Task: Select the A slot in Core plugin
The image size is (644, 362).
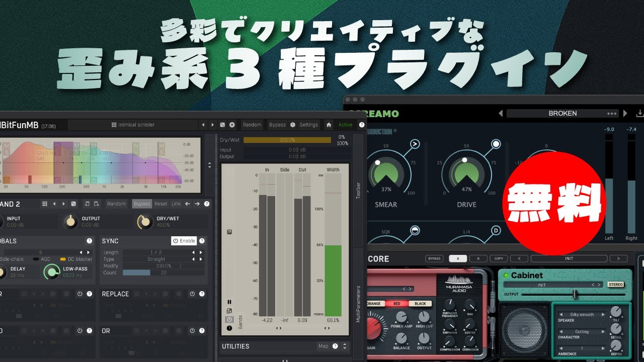Action: pos(458,258)
